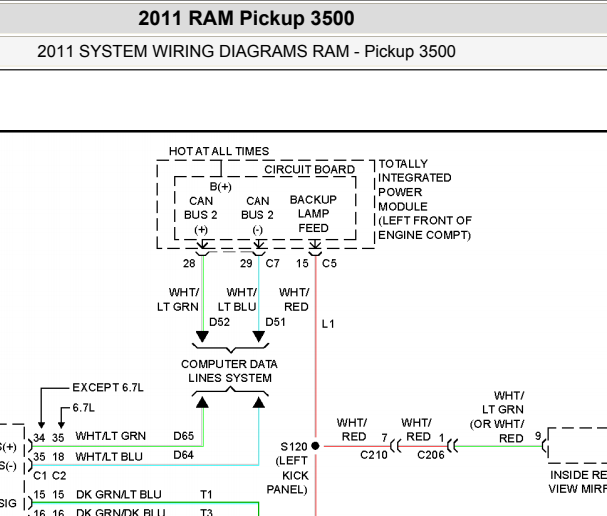Click connector label C5

pyautogui.click(x=329, y=264)
